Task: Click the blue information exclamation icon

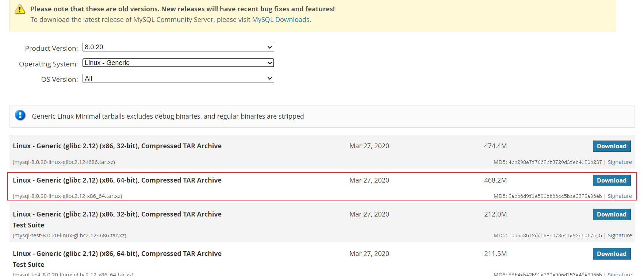Action: coord(20,115)
